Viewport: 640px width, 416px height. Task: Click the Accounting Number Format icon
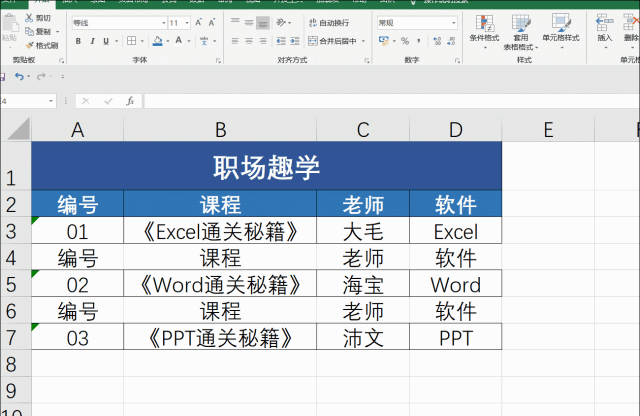pos(384,41)
